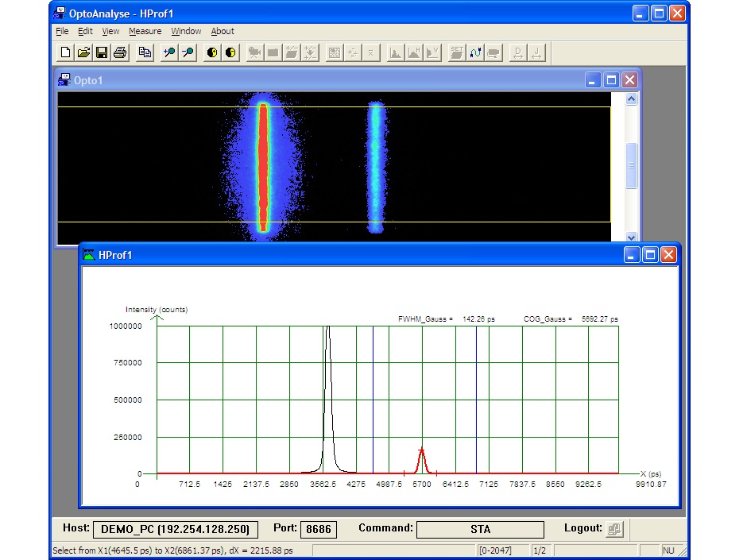Zoom in with the plus magnifier icon
Screen dimensions: 747x560
coord(169,52)
